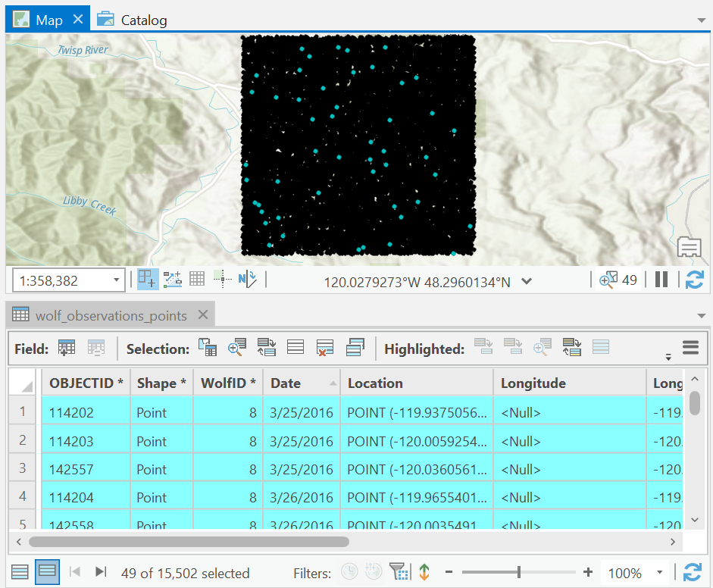Image resolution: width=713 pixels, height=588 pixels.
Task: Open the map scale dropdown
Action: pos(116,281)
